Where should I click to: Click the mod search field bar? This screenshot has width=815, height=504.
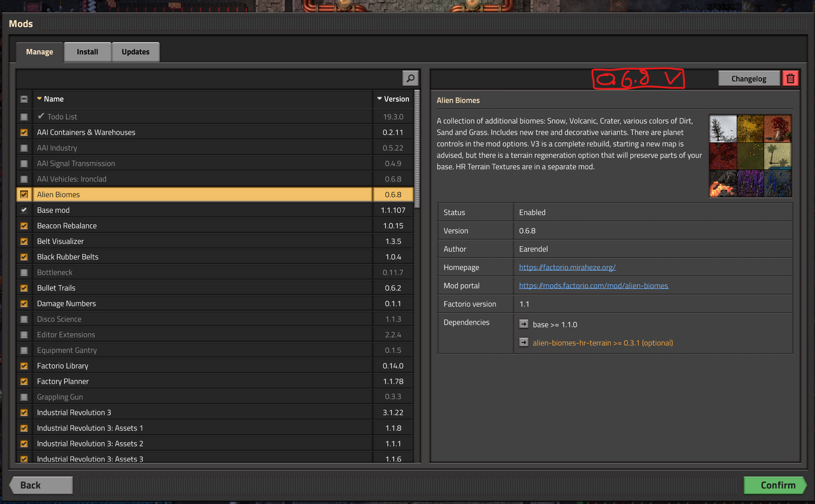[209, 78]
